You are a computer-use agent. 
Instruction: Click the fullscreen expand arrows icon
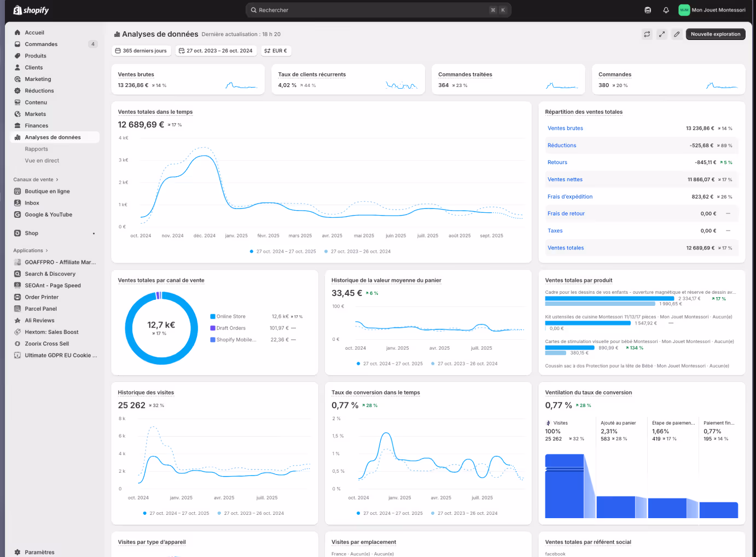pyautogui.click(x=662, y=34)
